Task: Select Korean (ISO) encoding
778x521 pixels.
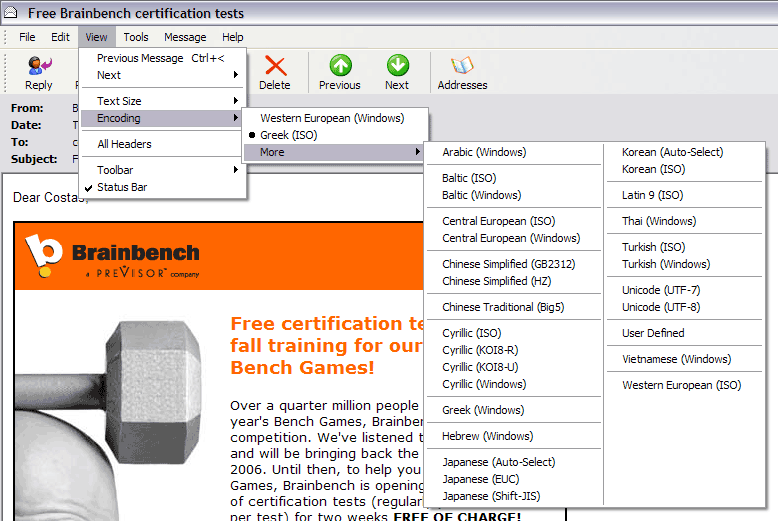Action: [x=684, y=169]
